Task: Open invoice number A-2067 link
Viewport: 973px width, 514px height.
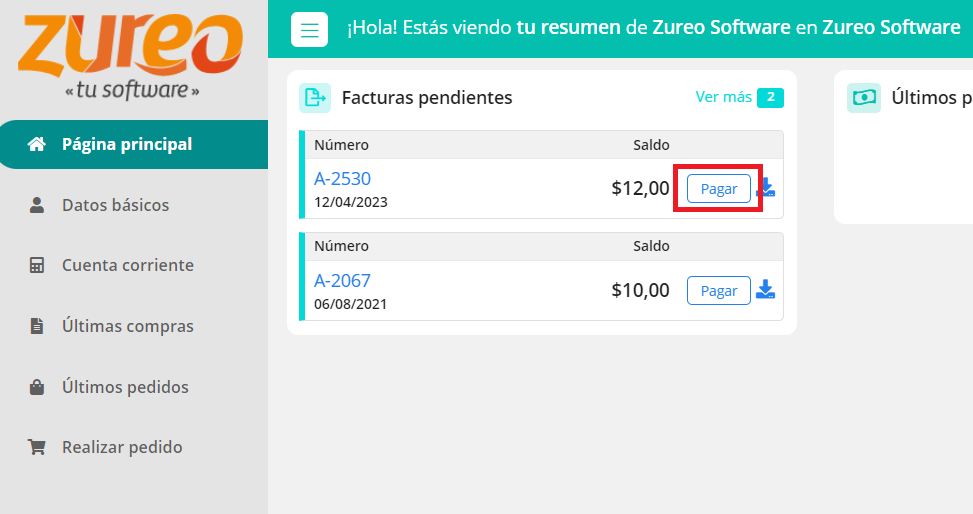Action: point(342,281)
